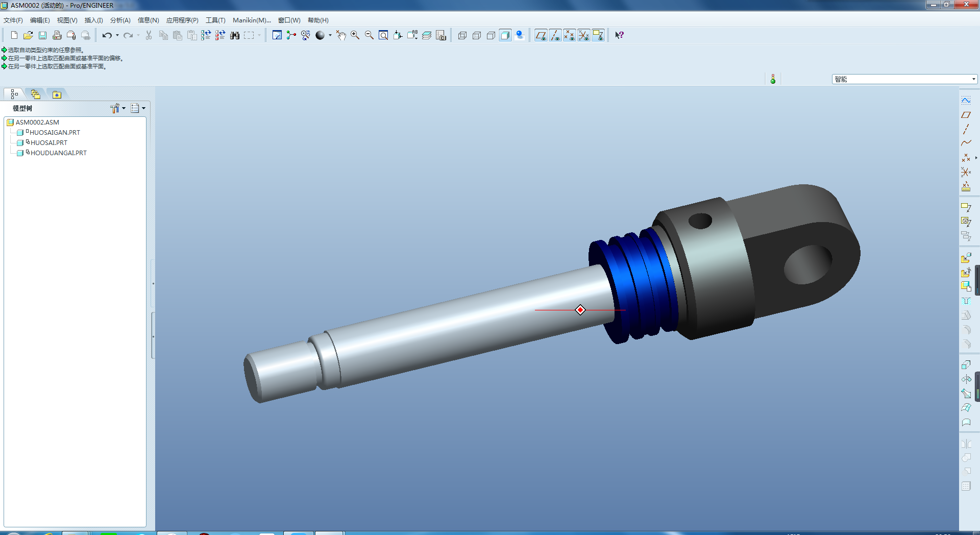Create a new file from toolbar
Screen dimensions: 980x535
(x=14, y=35)
